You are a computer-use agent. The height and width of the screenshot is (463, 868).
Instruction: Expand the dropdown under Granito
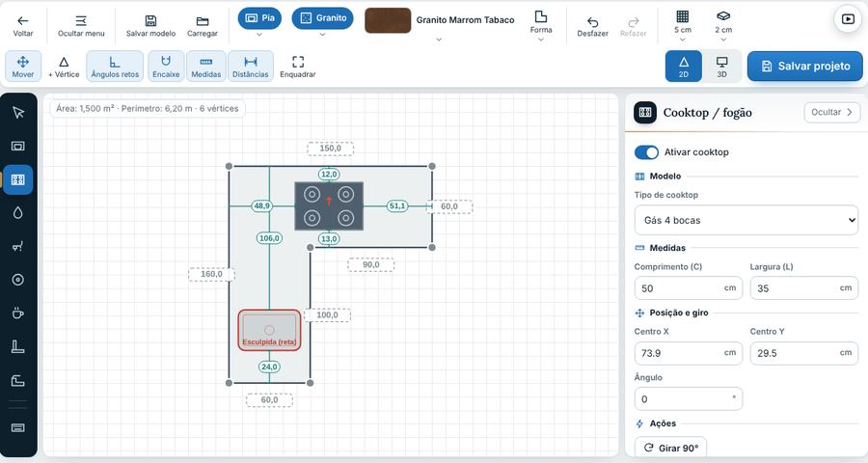[322, 35]
